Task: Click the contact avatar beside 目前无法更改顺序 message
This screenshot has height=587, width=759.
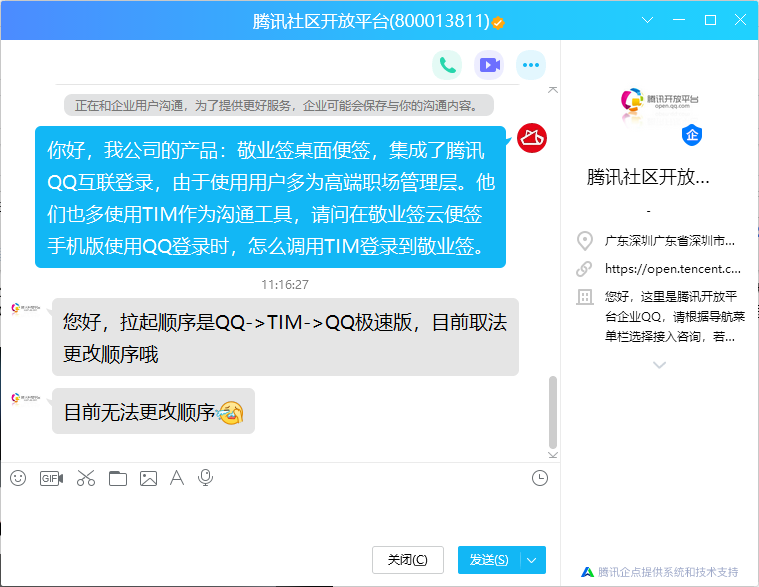Action: click(x=26, y=398)
